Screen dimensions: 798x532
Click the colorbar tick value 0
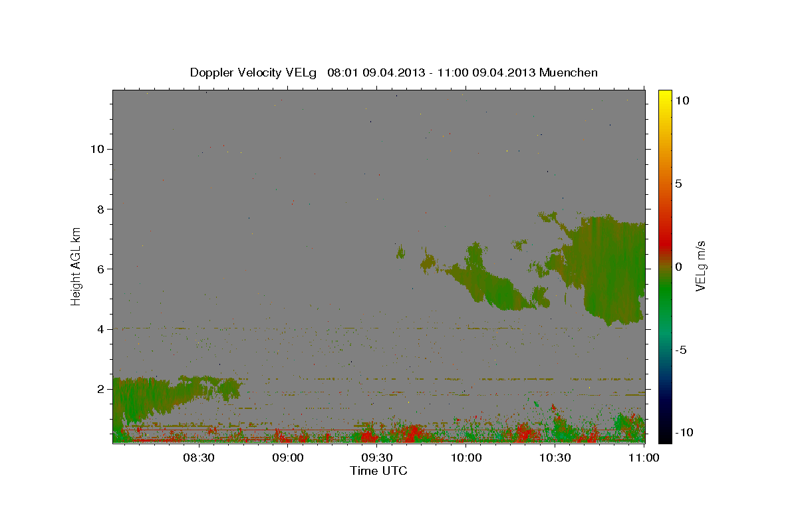tap(678, 267)
